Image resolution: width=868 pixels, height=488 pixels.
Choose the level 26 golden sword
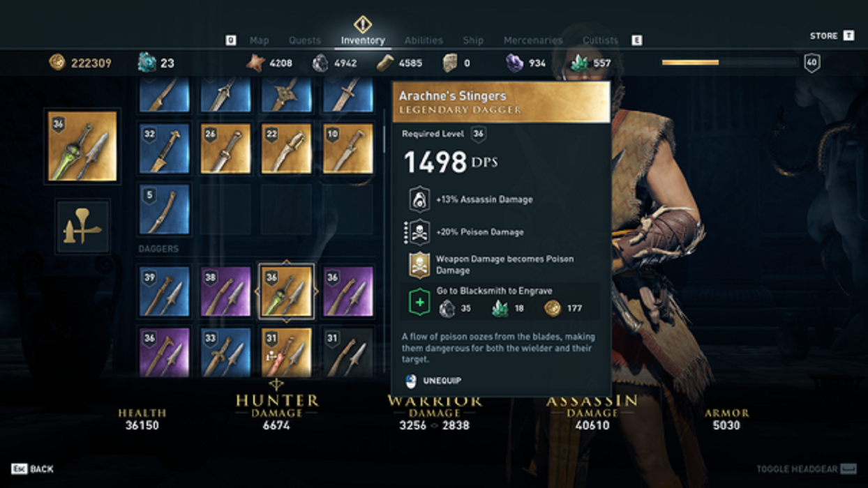(x=225, y=148)
